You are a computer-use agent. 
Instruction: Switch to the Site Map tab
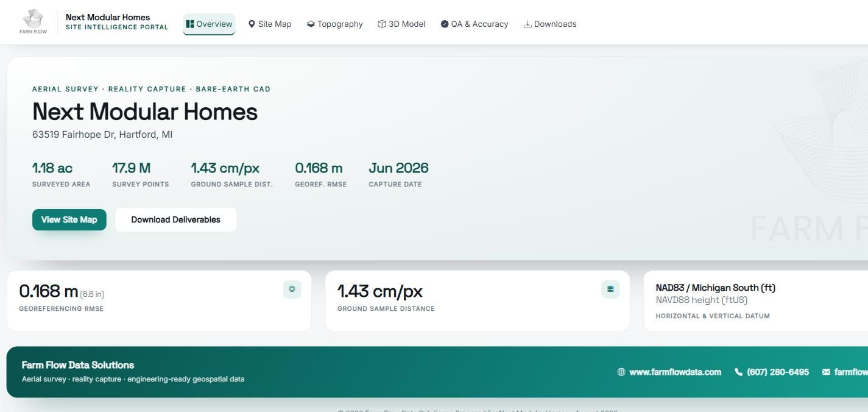point(270,24)
